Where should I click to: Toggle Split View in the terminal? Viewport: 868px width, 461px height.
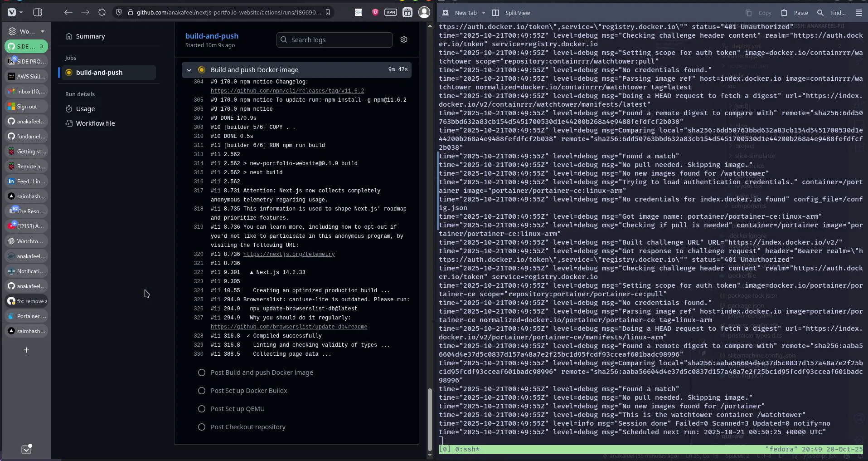pos(511,13)
